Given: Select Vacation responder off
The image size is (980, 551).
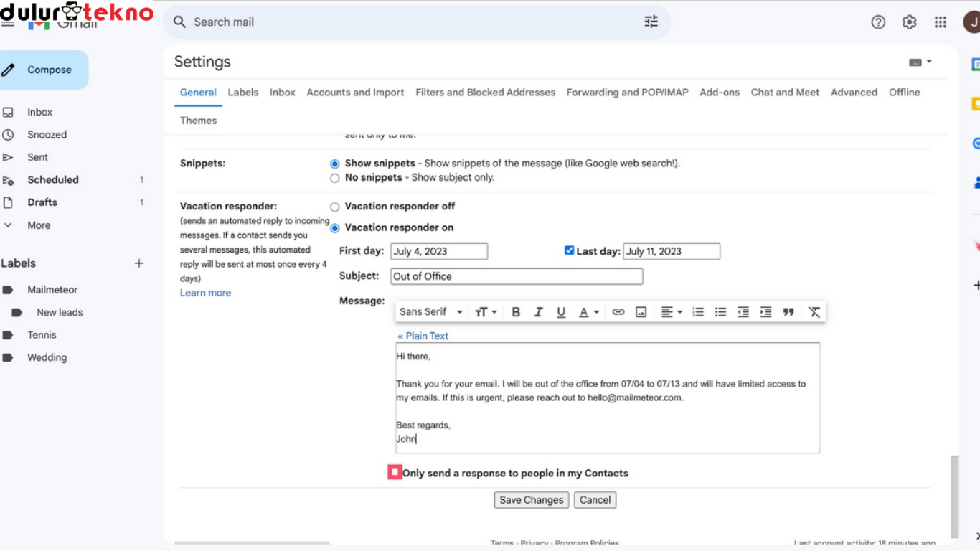Looking at the screenshot, I should [334, 207].
